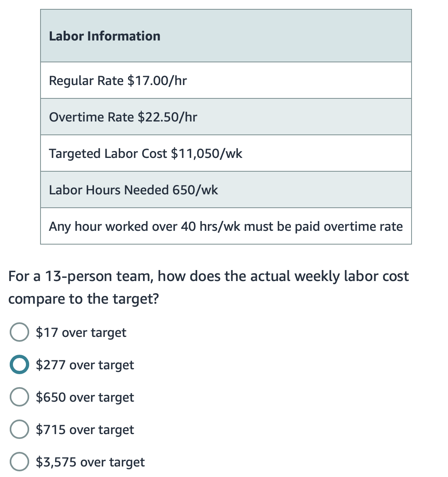Click the Labor Hours Needed 650/wk row
This screenshot has width=448, height=477.
pos(133,190)
